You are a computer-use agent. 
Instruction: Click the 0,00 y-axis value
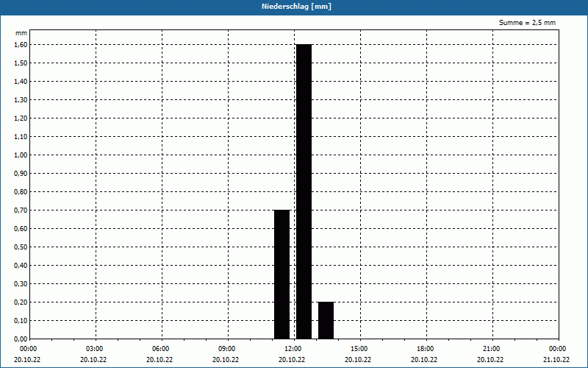tap(21, 339)
